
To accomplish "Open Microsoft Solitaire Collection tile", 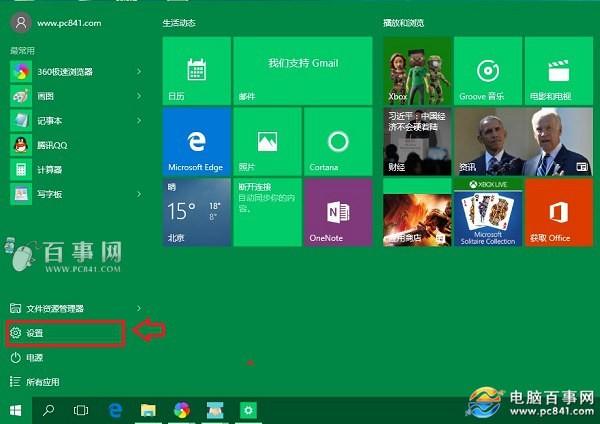I will pos(488,212).
